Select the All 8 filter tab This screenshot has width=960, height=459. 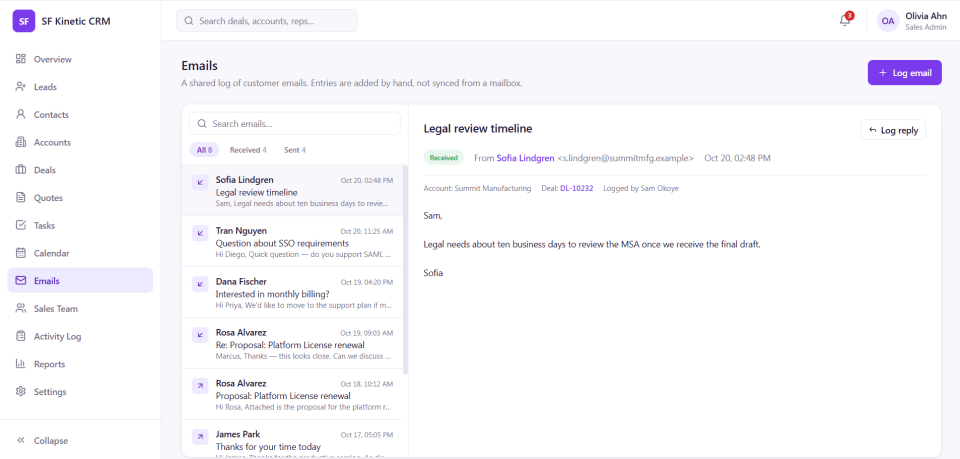point(204,150)
